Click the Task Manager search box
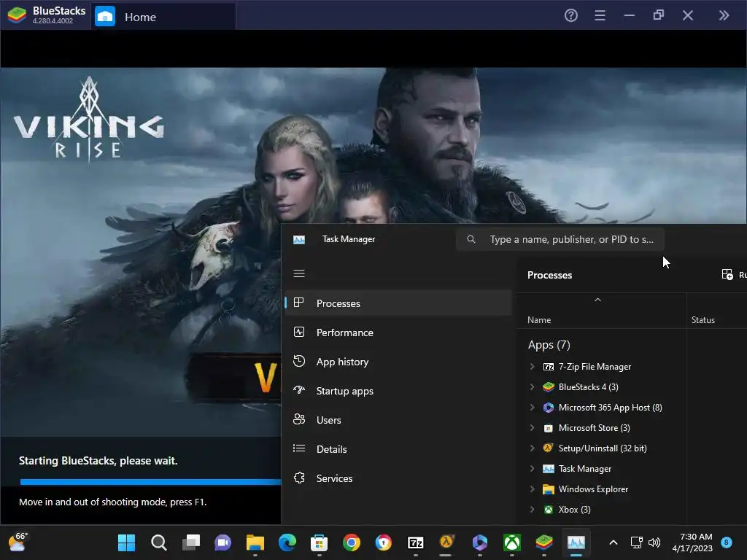 tap(560, 239)
